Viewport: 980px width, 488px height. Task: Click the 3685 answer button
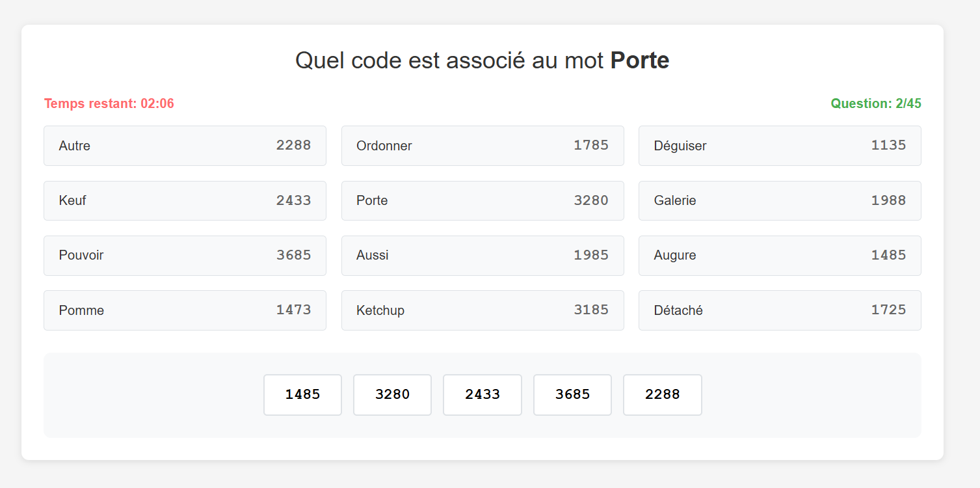pos(572,394)
